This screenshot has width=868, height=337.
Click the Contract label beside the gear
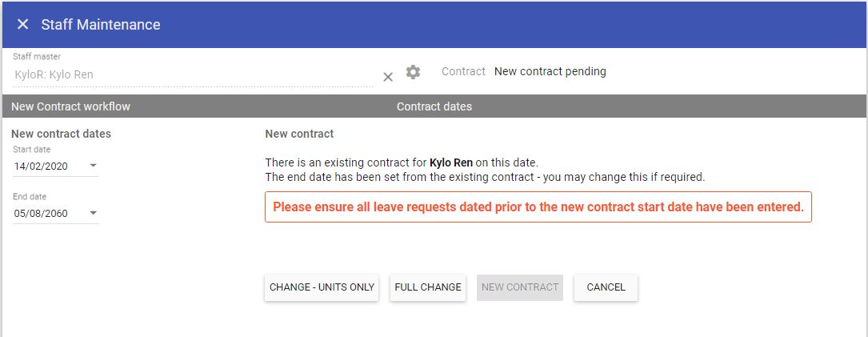point(463,71)
